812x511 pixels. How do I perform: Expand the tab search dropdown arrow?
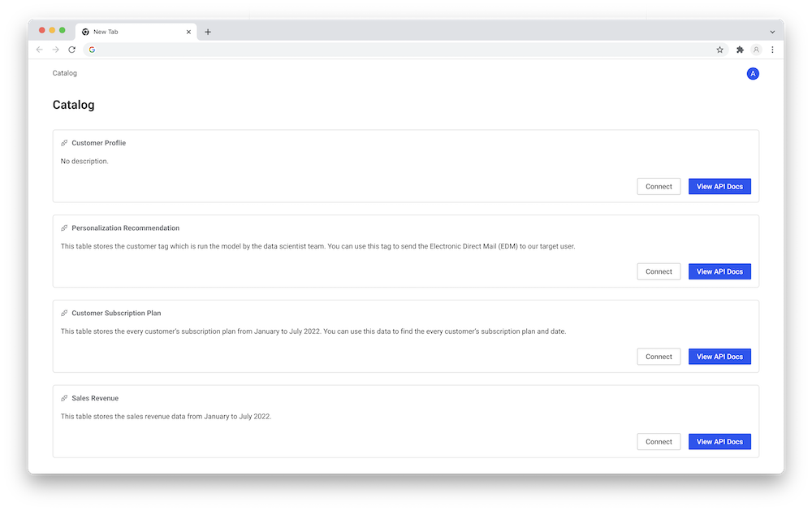[771, 32]
